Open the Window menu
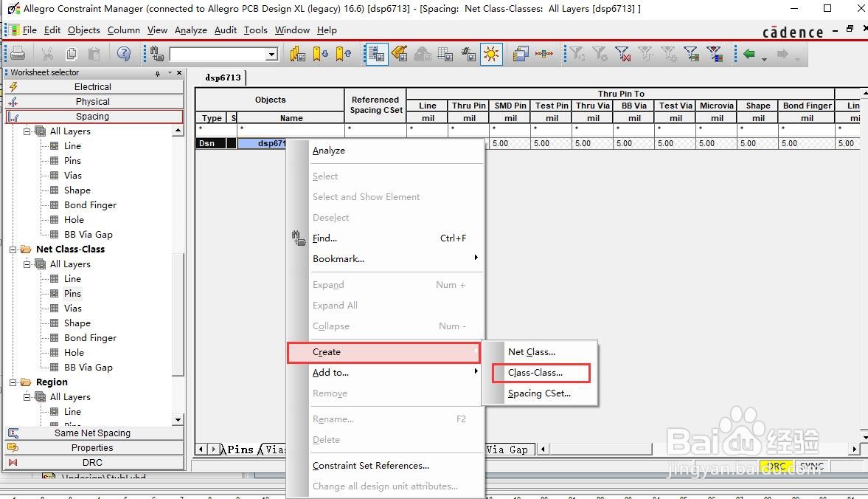868x499 pixels. click(292, 30)
